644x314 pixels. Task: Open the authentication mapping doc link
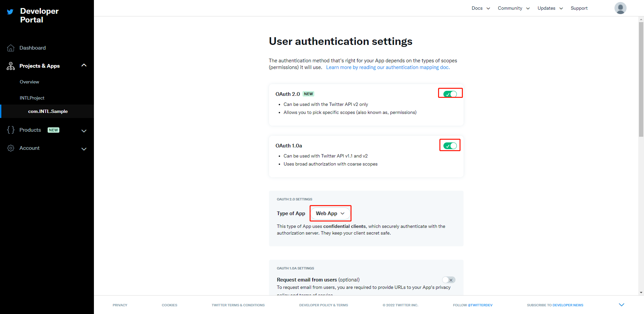coord(388,67)
